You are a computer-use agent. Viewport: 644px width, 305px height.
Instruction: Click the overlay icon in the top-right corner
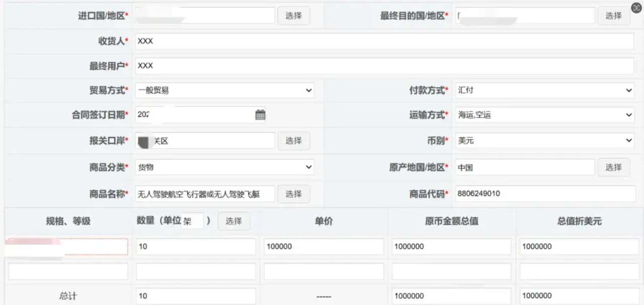636,7
